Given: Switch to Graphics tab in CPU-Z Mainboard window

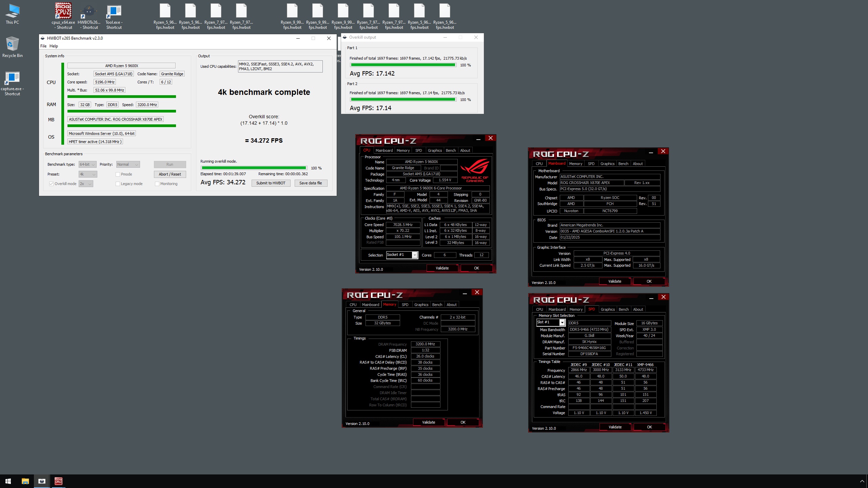Looking at the screenshot, I should 607,164.
